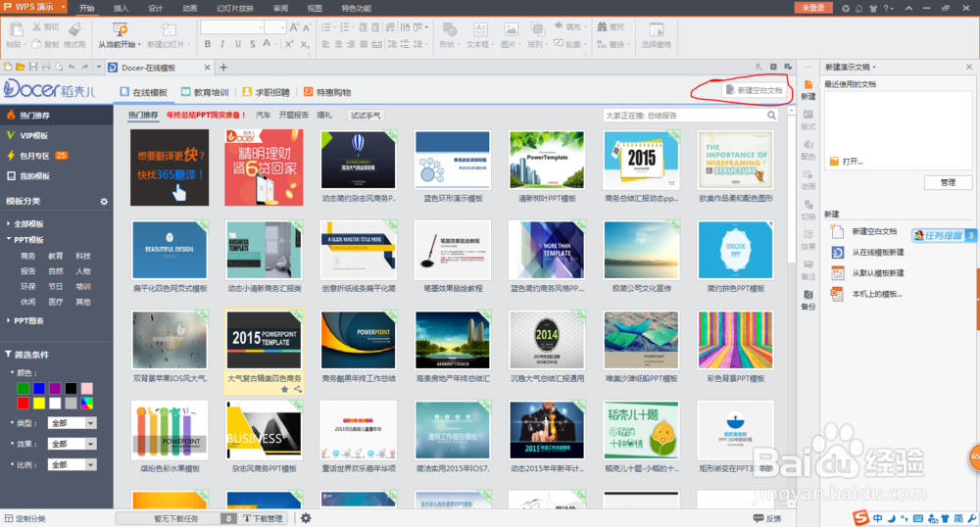This screenshot has width=980, height=527.
Task: Click the undo arrow in quick access bar
Action: click(72, 67)
